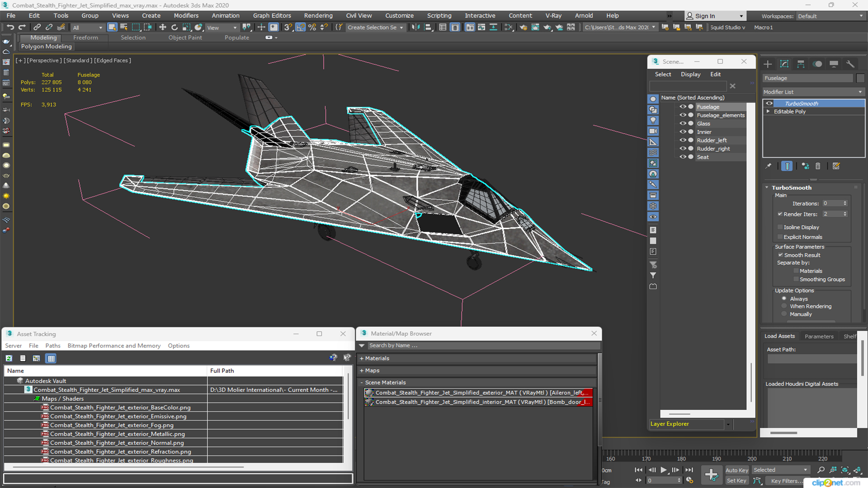Open the Modifiers menu

tap(186, 15)
